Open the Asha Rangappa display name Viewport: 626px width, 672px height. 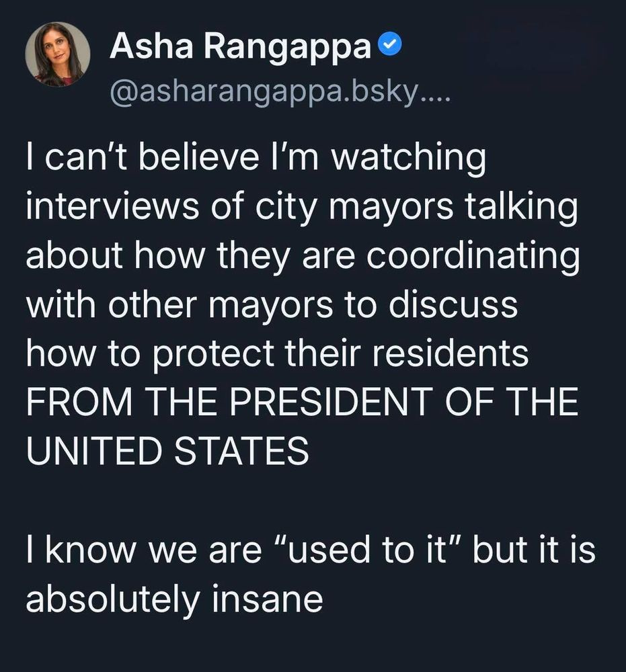click(241, 47)
